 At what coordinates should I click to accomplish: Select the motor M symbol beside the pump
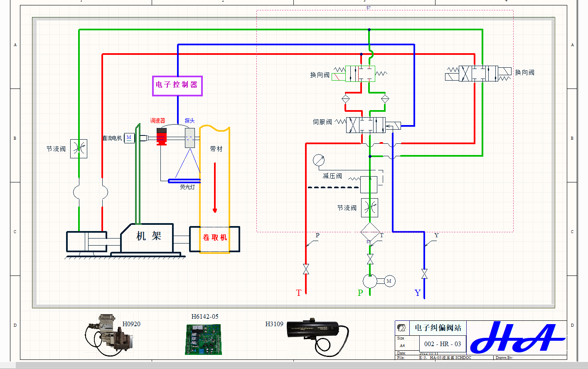[389, 281]
